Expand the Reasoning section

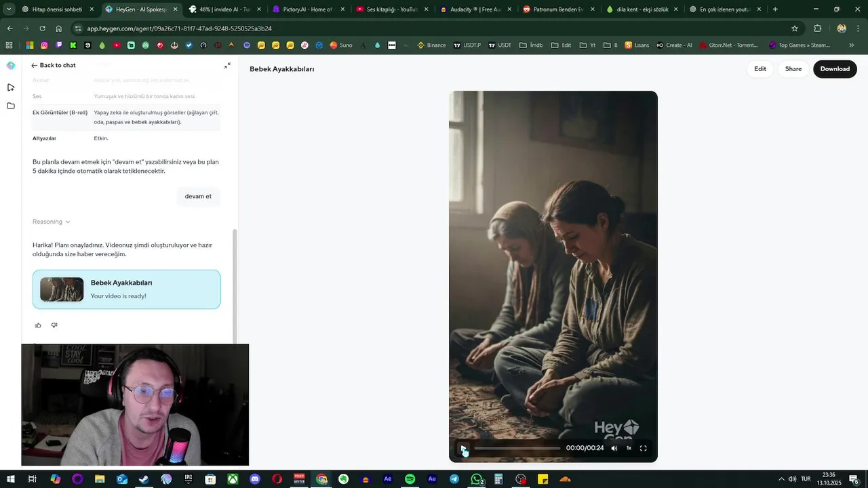point(51,222)
